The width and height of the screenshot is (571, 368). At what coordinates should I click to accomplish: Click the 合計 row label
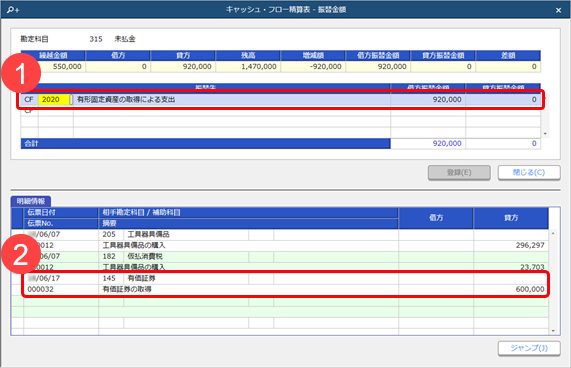click(x=31, y=143)
